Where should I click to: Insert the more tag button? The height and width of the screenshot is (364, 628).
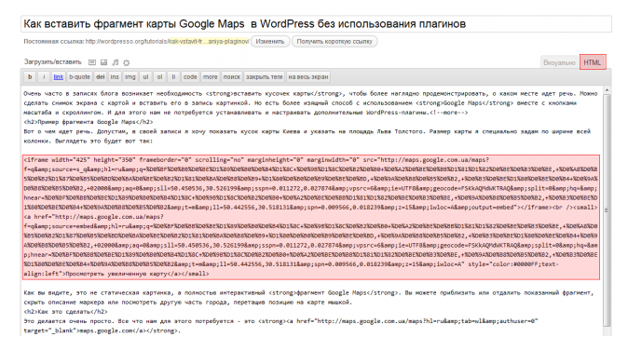211,76
